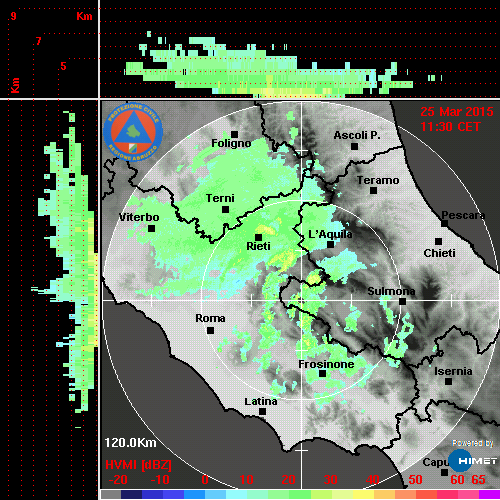Select the L'Aquila city marker
The image size is (500, 500).
point(330,244)
